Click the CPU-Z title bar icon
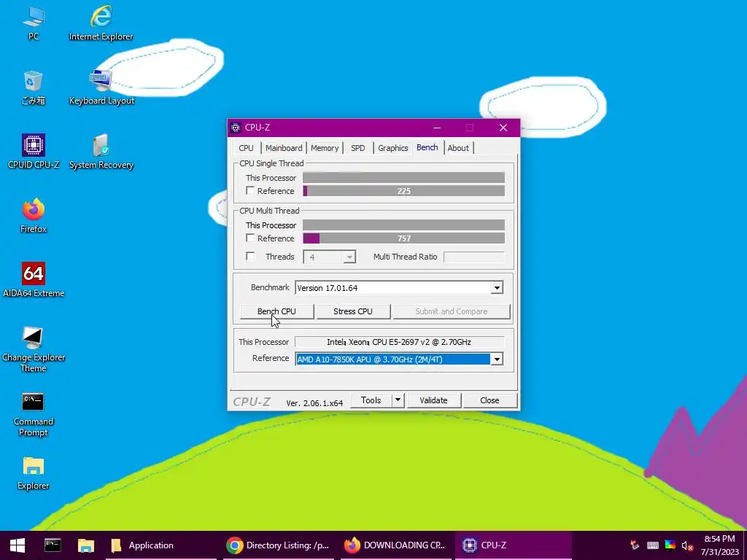The width and height of the screenshot is (747, 560). click(x=236, y=128)
